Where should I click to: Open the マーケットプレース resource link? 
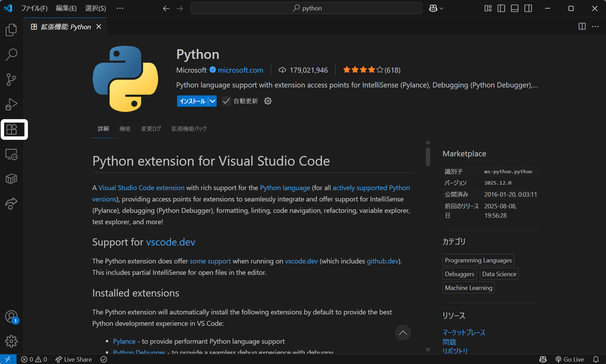coord(464,333)
